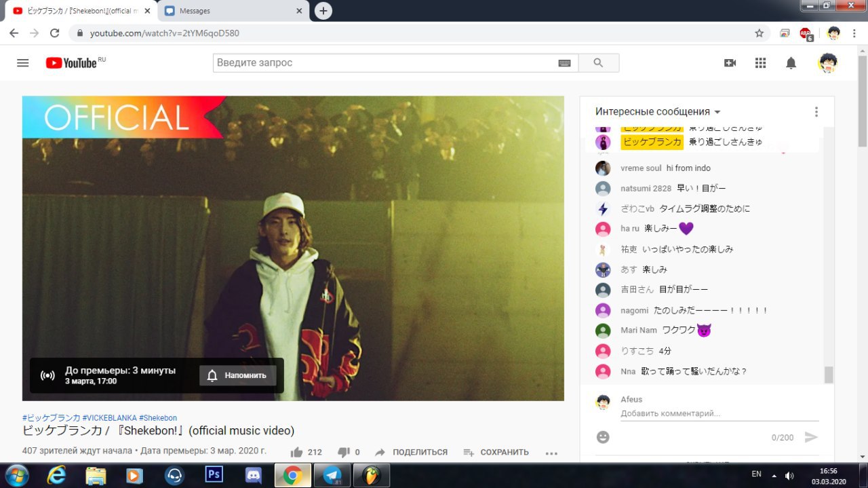Open FL Studio from the taskbar

[x=372, y=474]
